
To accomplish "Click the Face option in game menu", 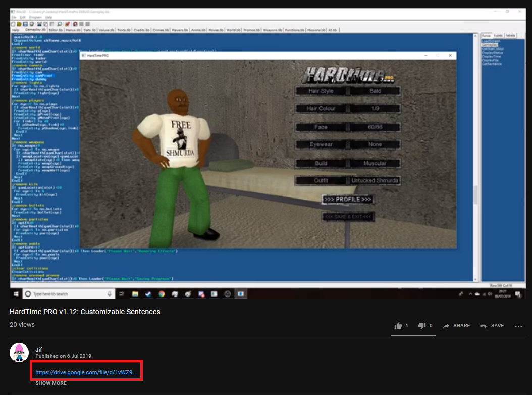I will point(321,127).
